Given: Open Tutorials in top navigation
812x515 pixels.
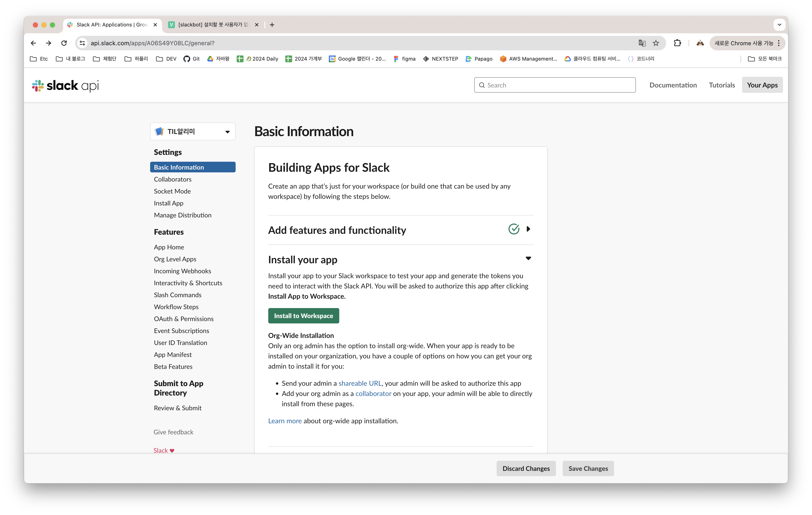Looking at the screenshot, I should pos(722,85).
